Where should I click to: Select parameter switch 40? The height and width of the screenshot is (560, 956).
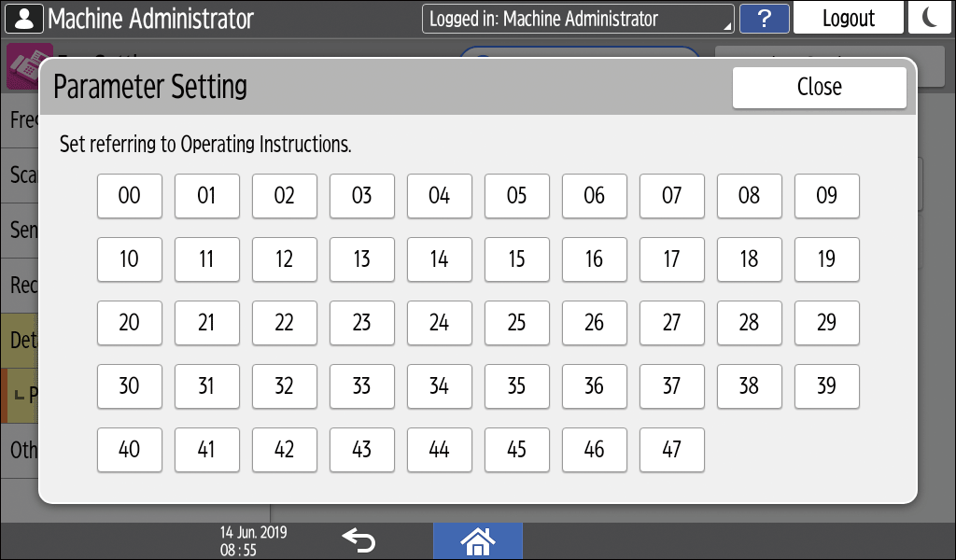pos(130,450)
